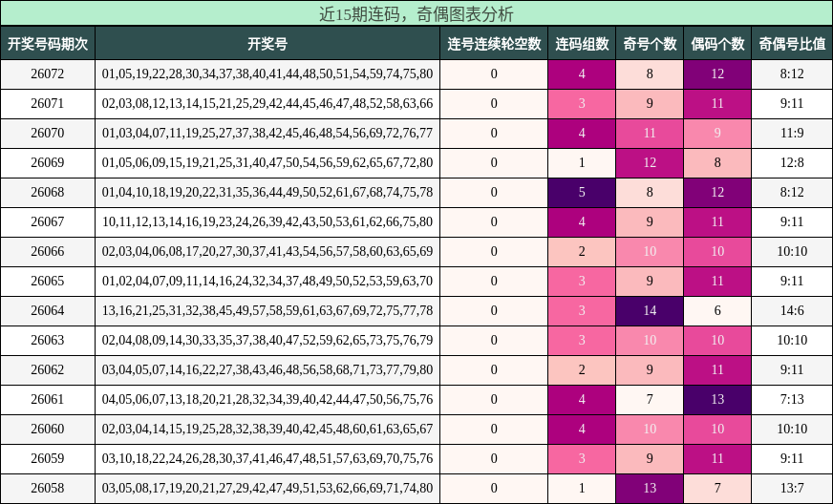833x504 pixels.
Task: Click the 13:7 ratio in row 26058
Action: [x=792, y=489]
